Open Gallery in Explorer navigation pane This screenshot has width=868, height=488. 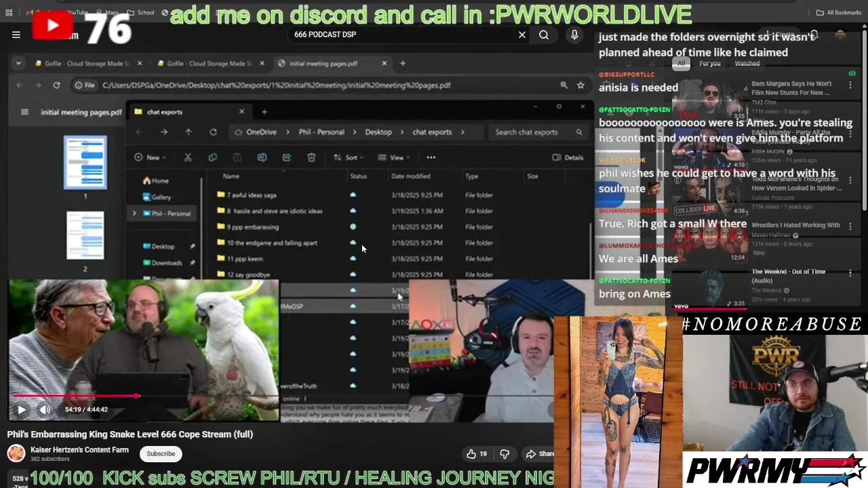pyautogui.click(x=157, y=197)
